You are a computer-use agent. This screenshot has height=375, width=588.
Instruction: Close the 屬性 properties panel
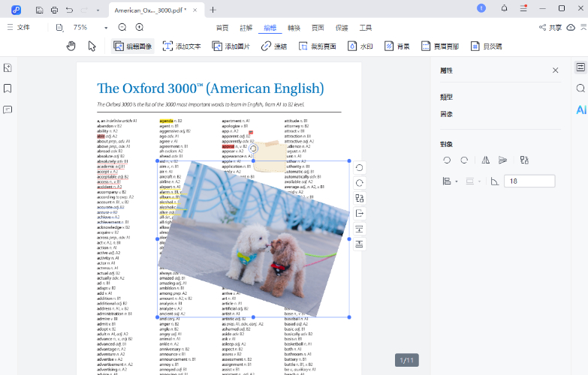point(556,70)
